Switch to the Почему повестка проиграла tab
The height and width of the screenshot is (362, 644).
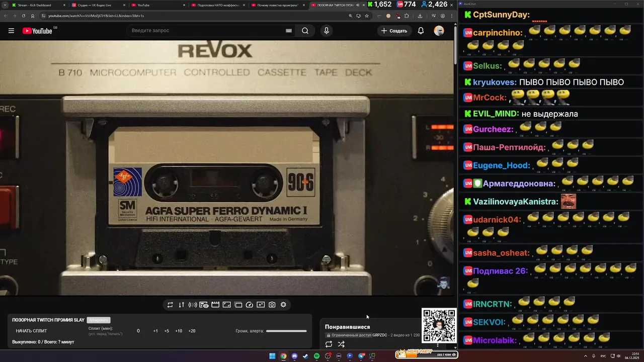pyautogui.click(x=278, y=5)
